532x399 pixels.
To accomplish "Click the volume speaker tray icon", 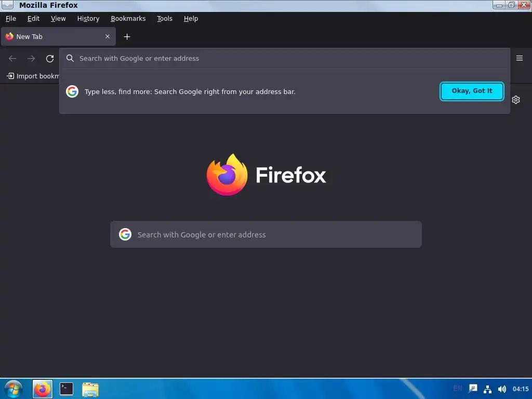I will click(501, 389).
